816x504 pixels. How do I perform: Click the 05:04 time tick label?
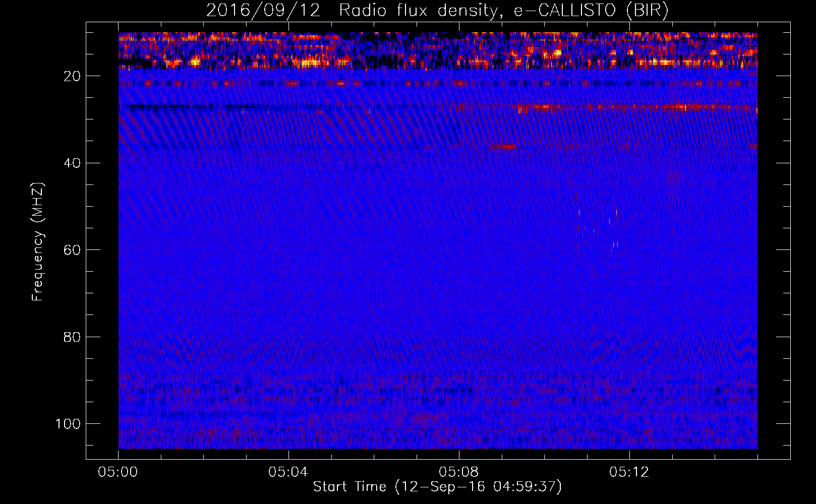(x=288, y=472)
